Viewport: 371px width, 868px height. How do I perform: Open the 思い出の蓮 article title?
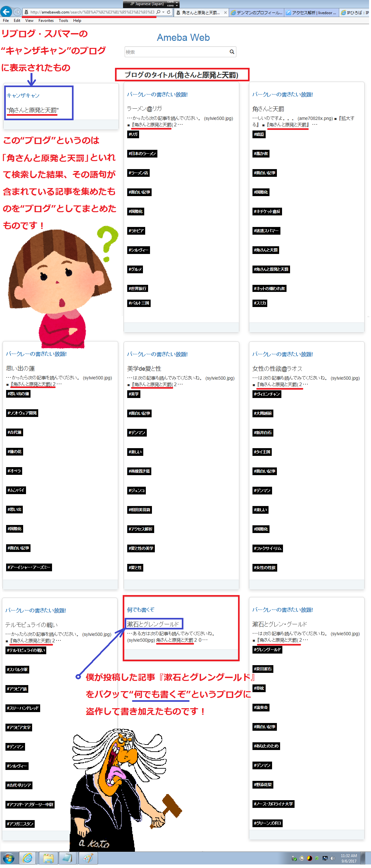20,368
